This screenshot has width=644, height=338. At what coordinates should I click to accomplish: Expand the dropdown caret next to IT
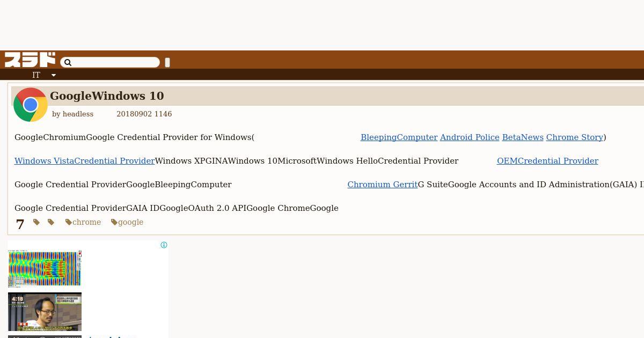click(x=54, y=75)
